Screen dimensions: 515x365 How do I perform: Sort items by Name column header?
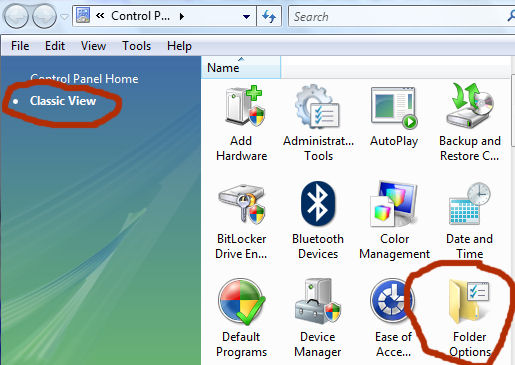(x=241, y=68)
